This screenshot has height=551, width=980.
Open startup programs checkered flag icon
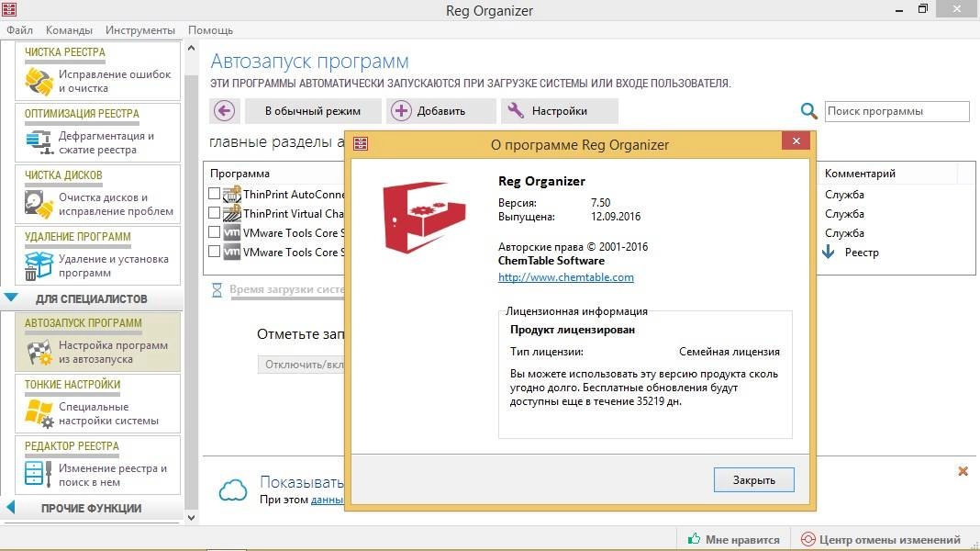click(x=39, y=352)
